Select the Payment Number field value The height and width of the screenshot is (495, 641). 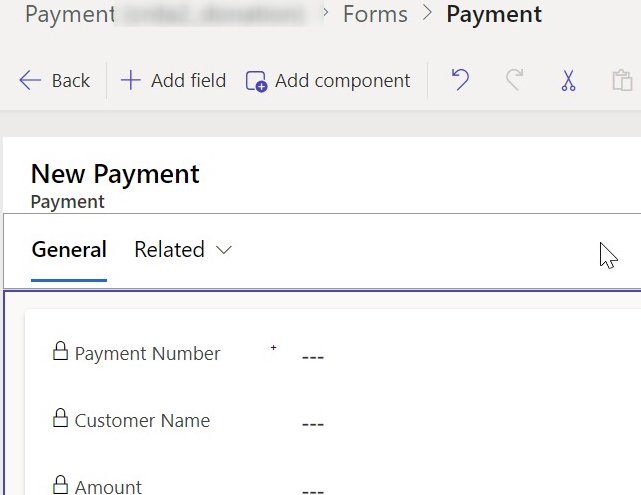click(x=313, y=356)
